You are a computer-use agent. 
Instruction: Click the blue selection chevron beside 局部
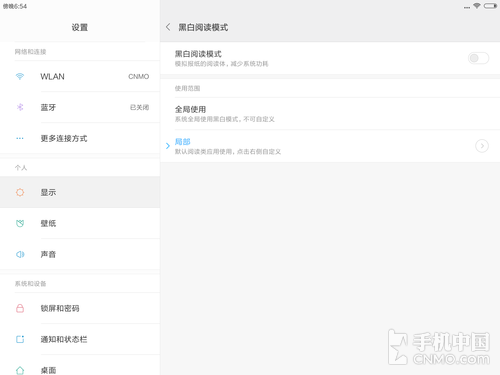168,146
